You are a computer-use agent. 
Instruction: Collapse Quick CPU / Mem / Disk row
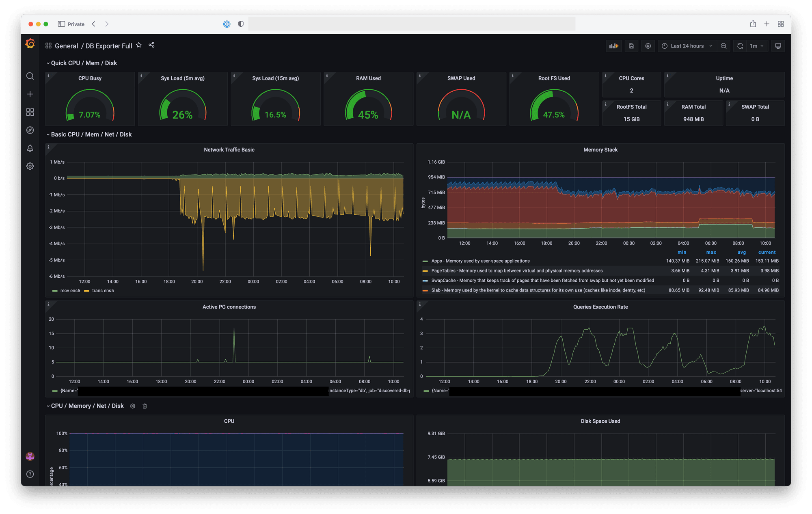(x=83, y=63)
